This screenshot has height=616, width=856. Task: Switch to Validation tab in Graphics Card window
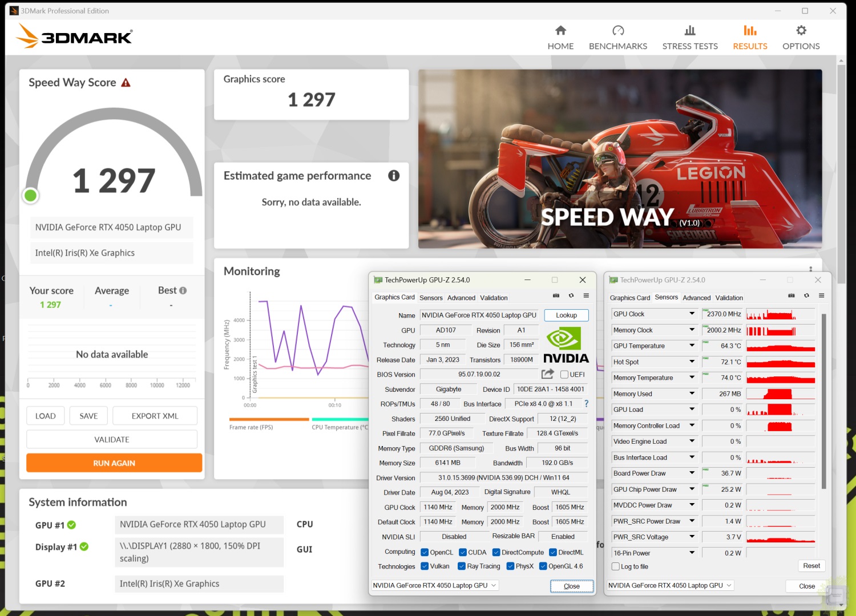[x=494, y=298]
